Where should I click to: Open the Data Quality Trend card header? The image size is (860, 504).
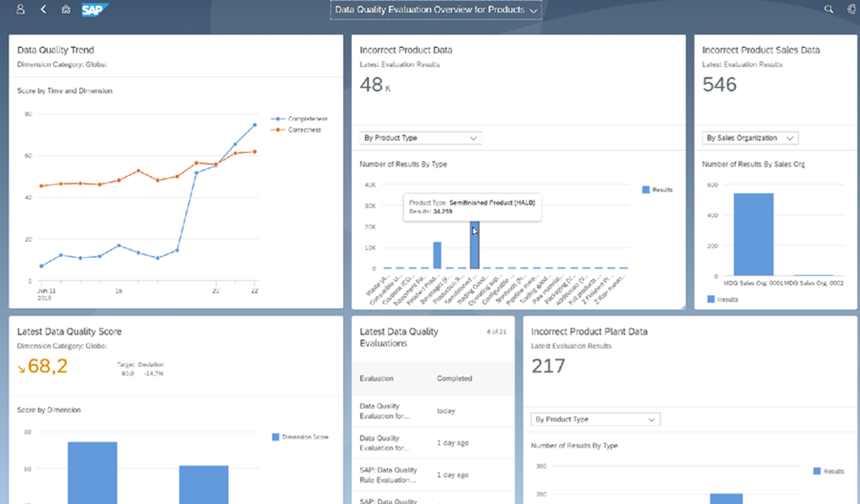tap(55, 49)
